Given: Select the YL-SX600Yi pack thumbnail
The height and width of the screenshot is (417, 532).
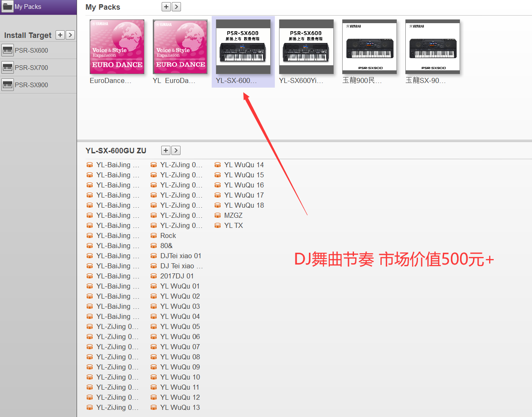Looking at the screenshot, I should click(x=306, y=47).
